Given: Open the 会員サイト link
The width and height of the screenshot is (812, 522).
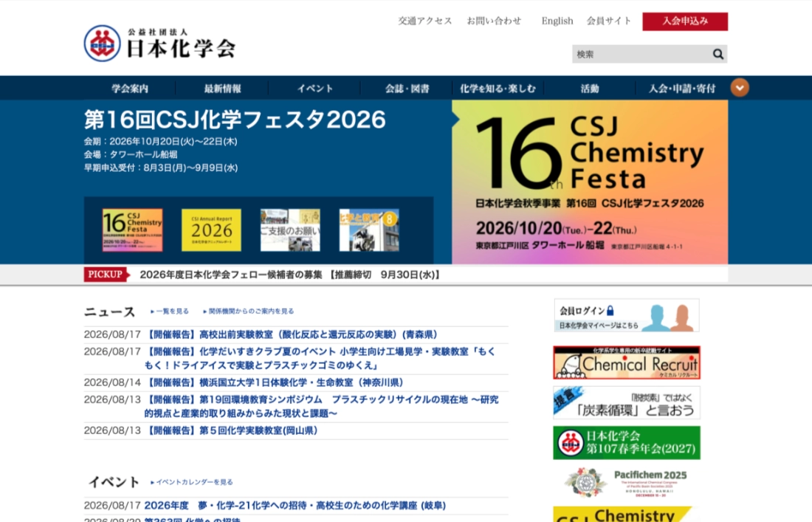Looking at the screenshot, I should [608, 21].
